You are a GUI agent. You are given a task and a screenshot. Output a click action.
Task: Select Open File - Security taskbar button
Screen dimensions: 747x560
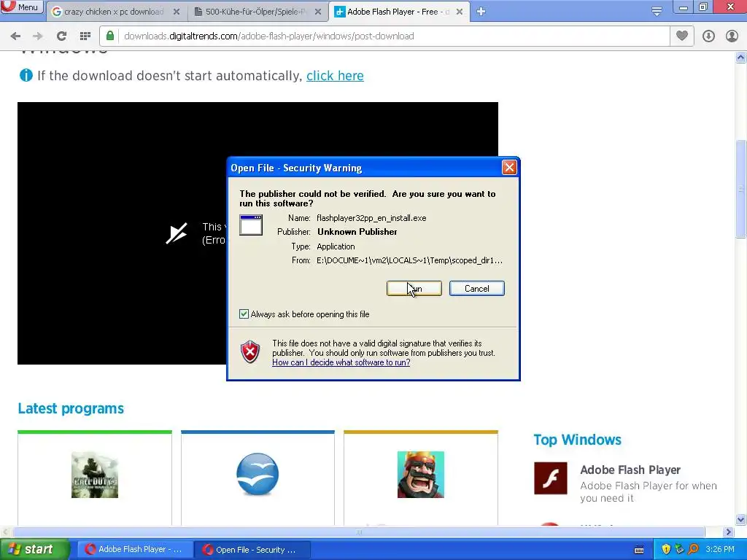pyautogui.click(x=252, y=550)
